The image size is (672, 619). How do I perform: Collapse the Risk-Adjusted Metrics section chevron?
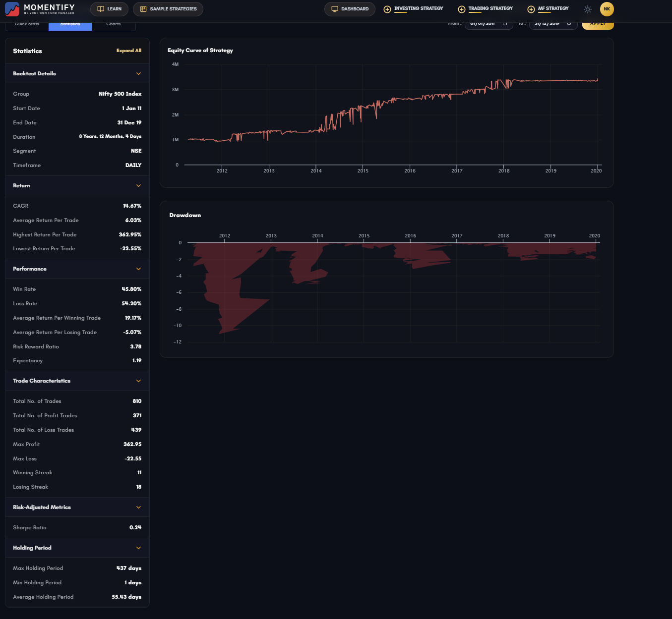point(138,507)
